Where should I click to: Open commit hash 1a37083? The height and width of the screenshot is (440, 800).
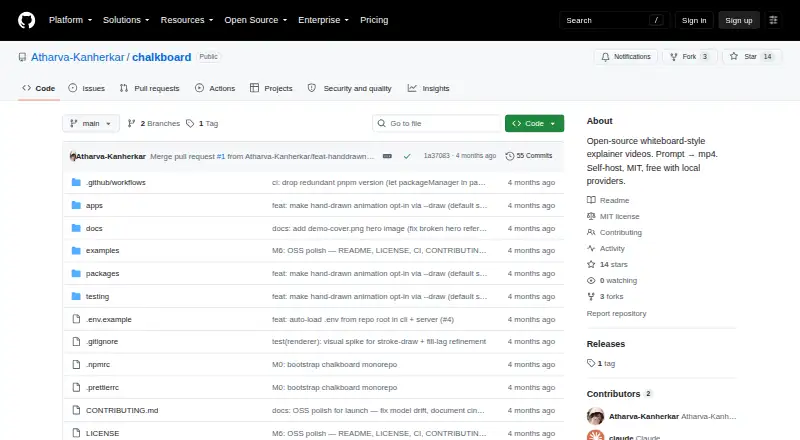(x=437, y=156)
